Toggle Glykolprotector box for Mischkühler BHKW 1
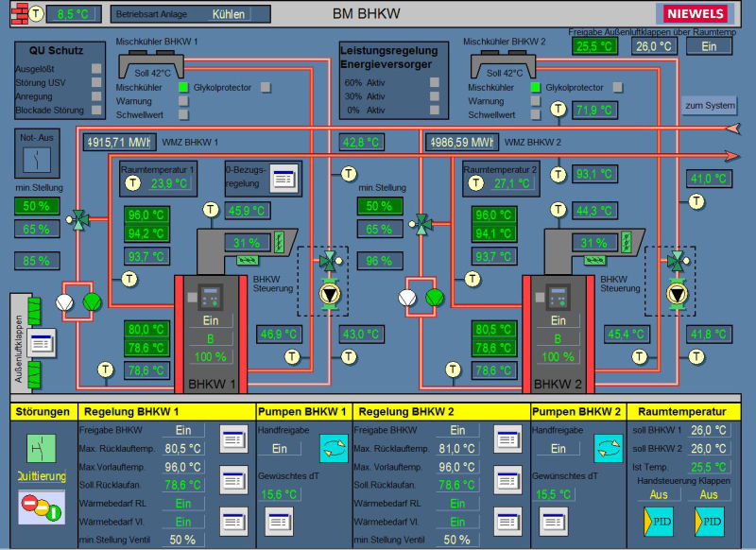The image size is (756, 550). 266,87
